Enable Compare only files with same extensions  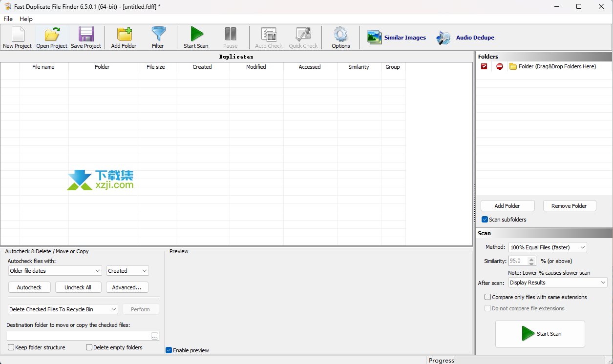487,297
